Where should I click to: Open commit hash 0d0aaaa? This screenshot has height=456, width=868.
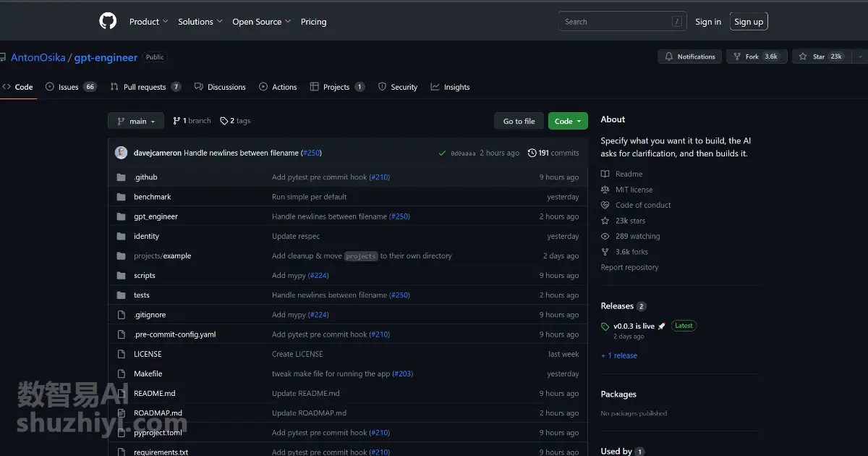pyautogui.click(x=463, y=153)
